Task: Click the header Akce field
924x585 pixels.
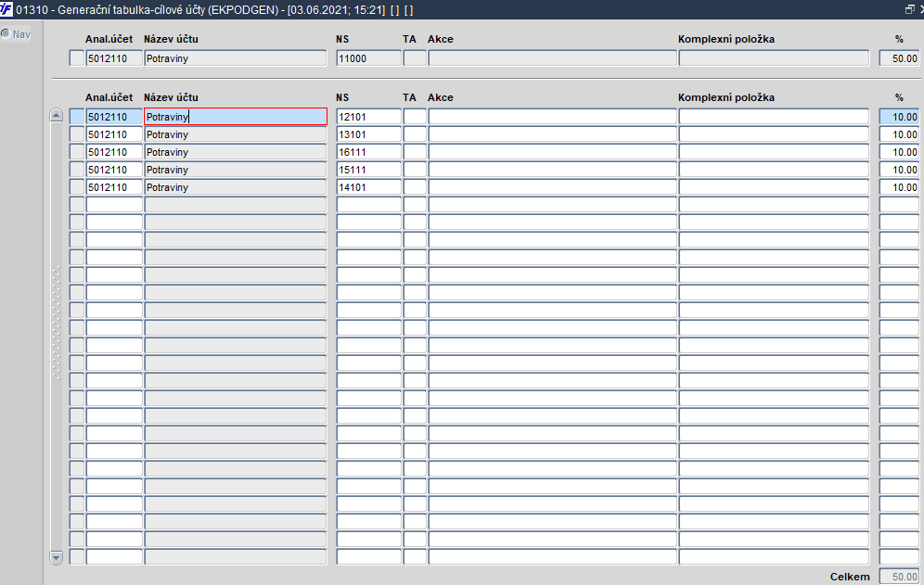Action: [552, 58]
